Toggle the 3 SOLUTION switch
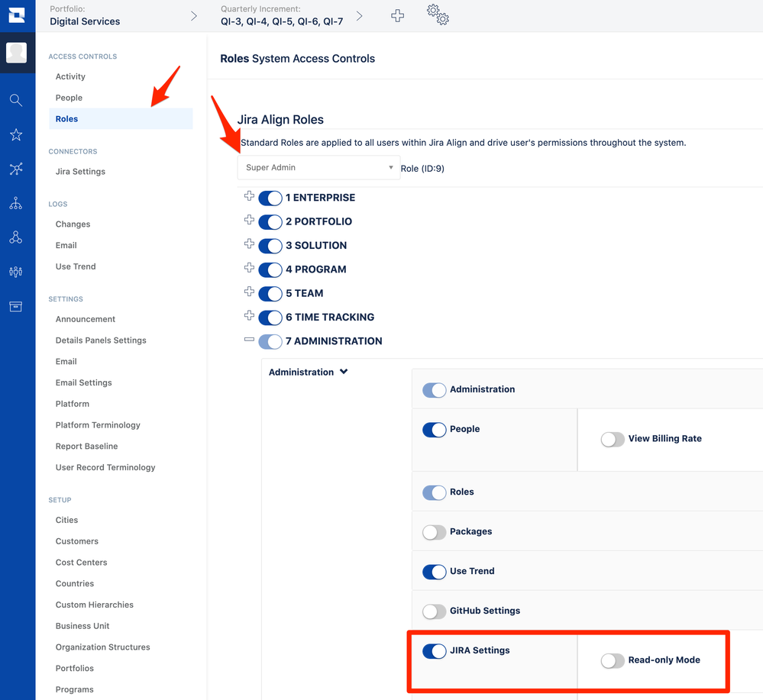The width and height of the screenshot is (763, 700). (x=270, y=246)
